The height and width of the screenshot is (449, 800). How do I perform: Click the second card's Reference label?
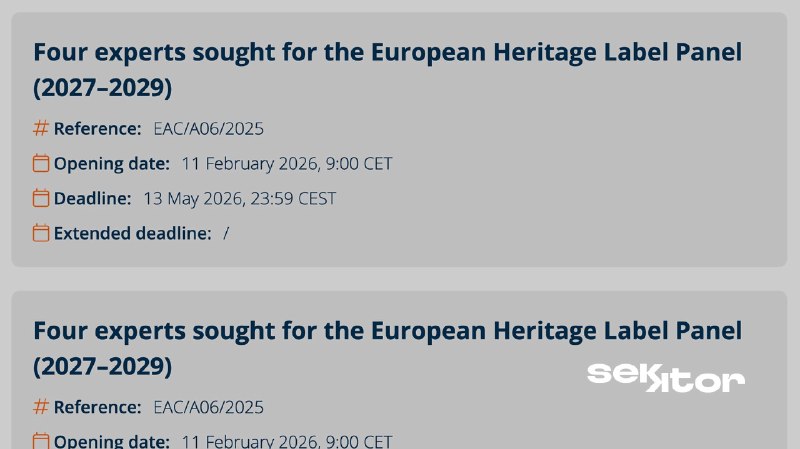pos(97,407)
